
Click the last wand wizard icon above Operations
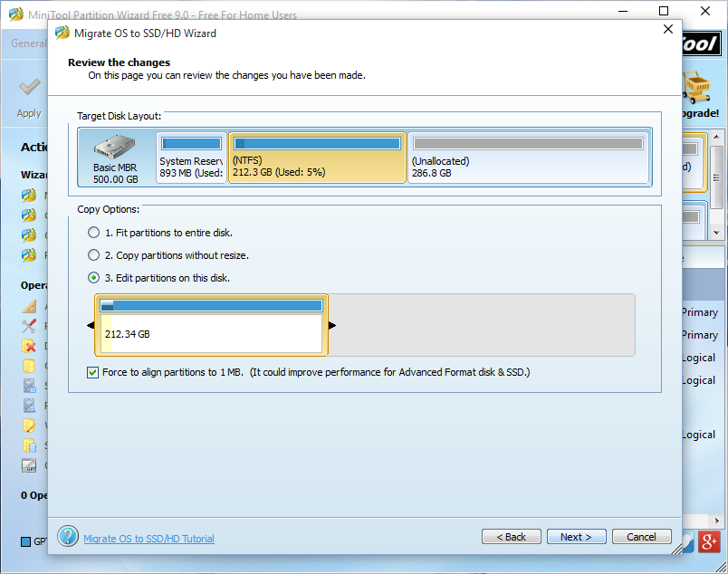(x=29, y=255)
